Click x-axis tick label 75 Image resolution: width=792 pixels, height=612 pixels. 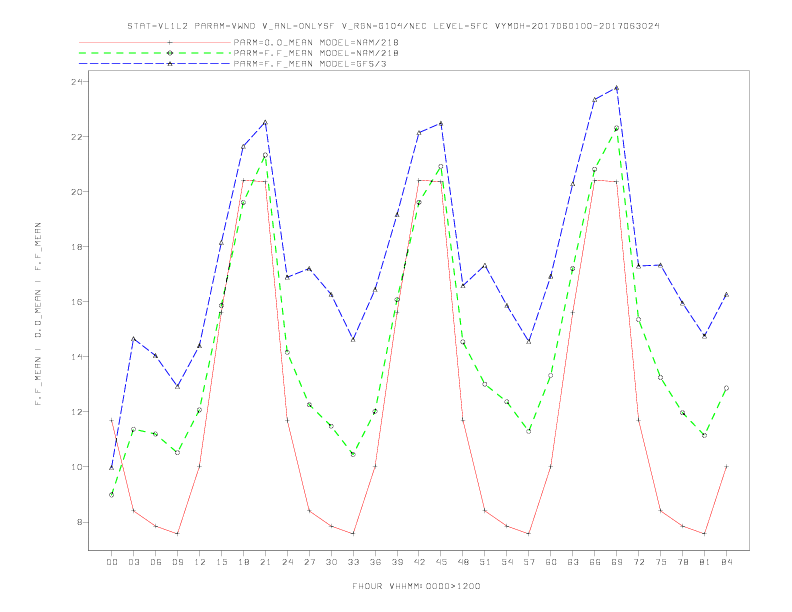tap(661, 562)
